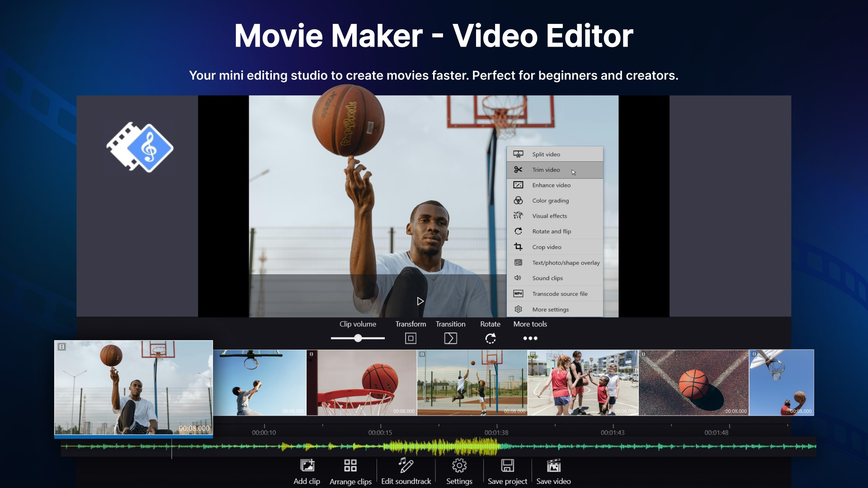Select the ball in red hoop clip

(x=362, y=382)
